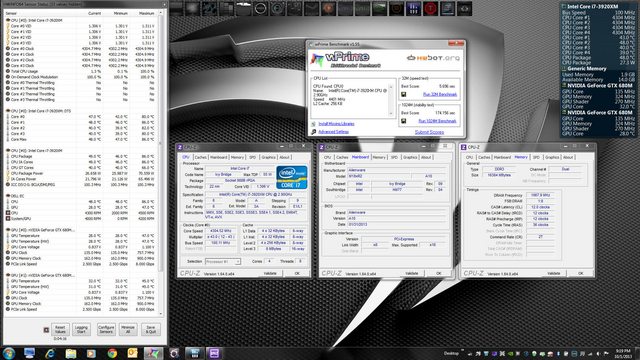This screenshot has width=640, height=360.
Task: Click the Core Speed value in CPU-Z
Action: point(220,231)
